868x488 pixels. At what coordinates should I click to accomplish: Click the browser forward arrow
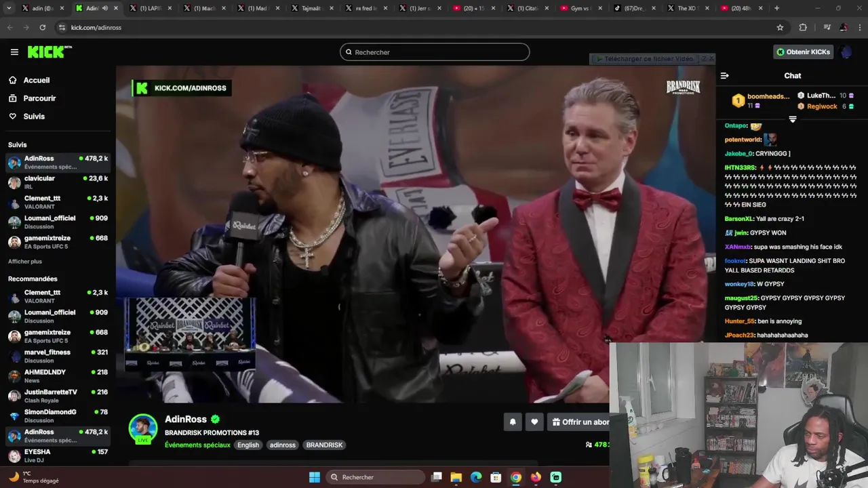pyautogui.click(x=26, y=27)
